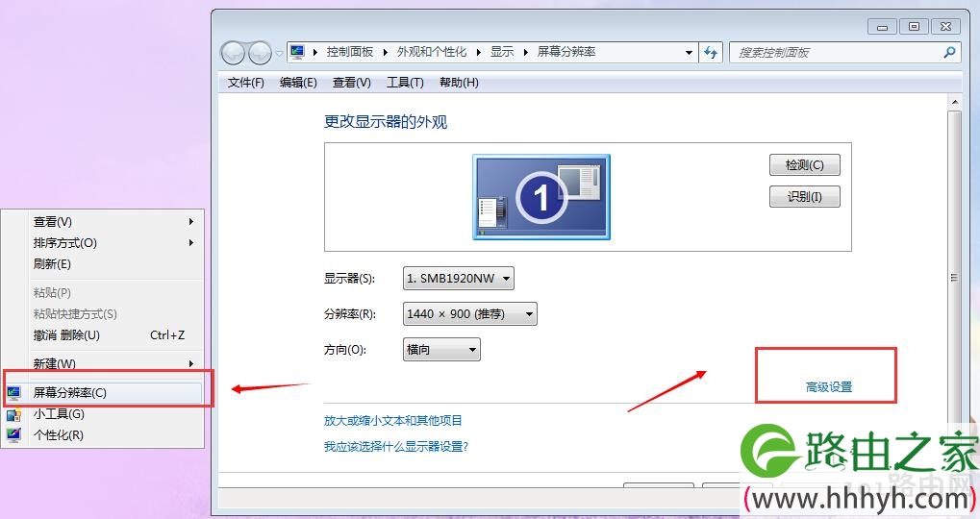Click the search magnifier icon
The image size is (980, 519).
point(949,53)
